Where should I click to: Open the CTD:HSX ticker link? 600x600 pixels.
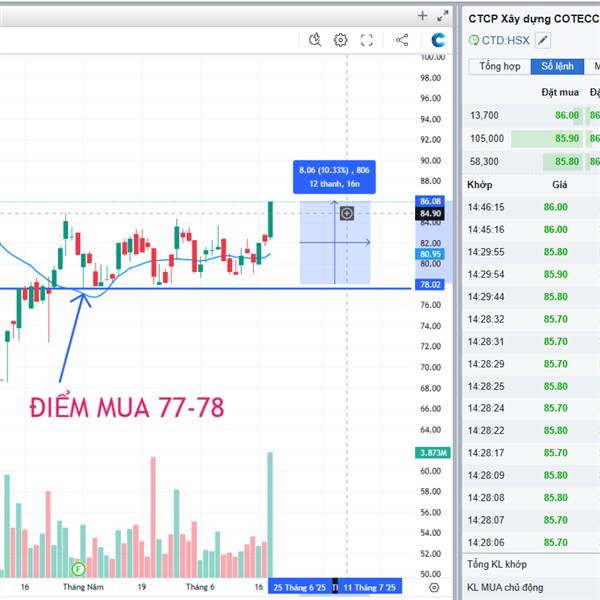tap(505, 40)
